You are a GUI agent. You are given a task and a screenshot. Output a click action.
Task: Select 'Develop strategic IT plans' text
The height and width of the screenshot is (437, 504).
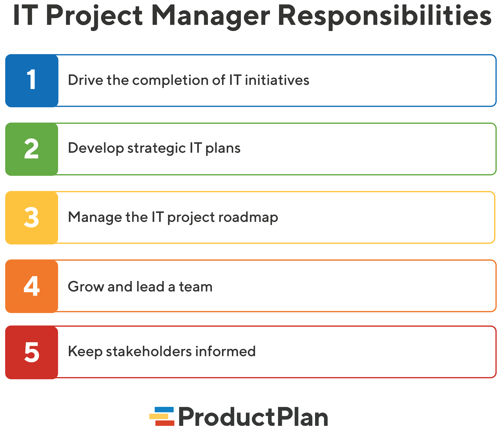(x=154, y=148)
